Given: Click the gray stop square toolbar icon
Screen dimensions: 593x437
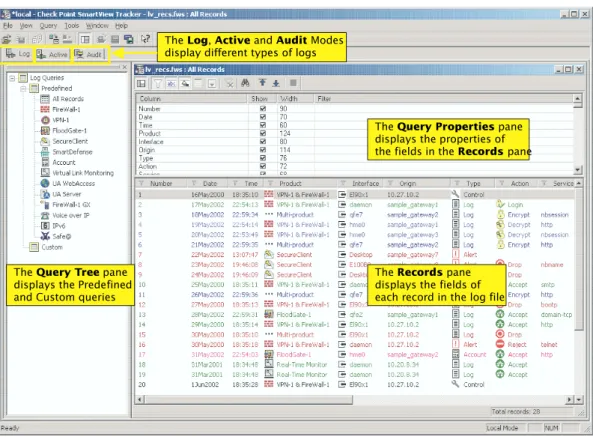Looking at the screenshot, I should (293, 83).
